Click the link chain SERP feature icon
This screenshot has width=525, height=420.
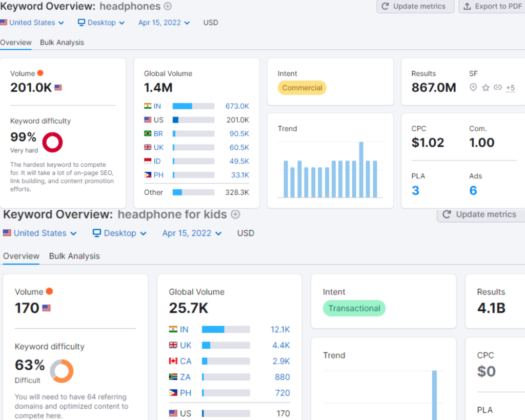pyautogui.click(x=497, y=88)
